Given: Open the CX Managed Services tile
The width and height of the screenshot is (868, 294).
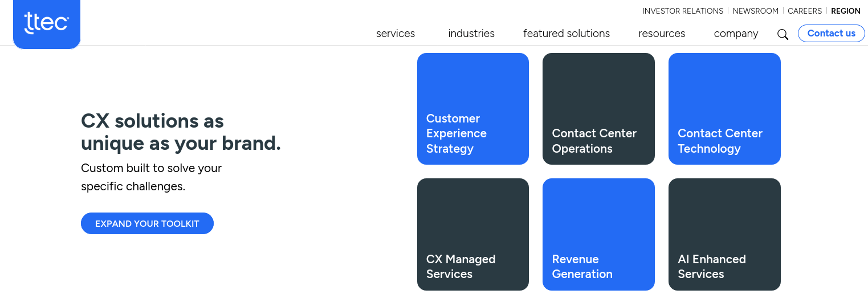Looking at the screenshot, I should 473,234.
